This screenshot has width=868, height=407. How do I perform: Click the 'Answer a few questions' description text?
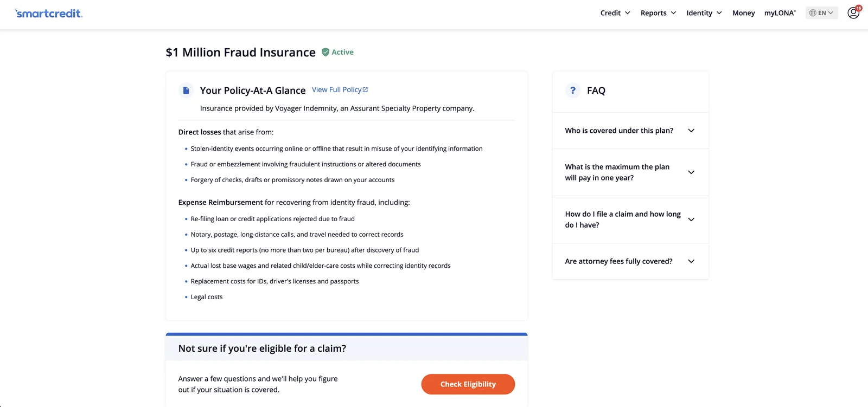pyautogui.click(x=258, y=384)
